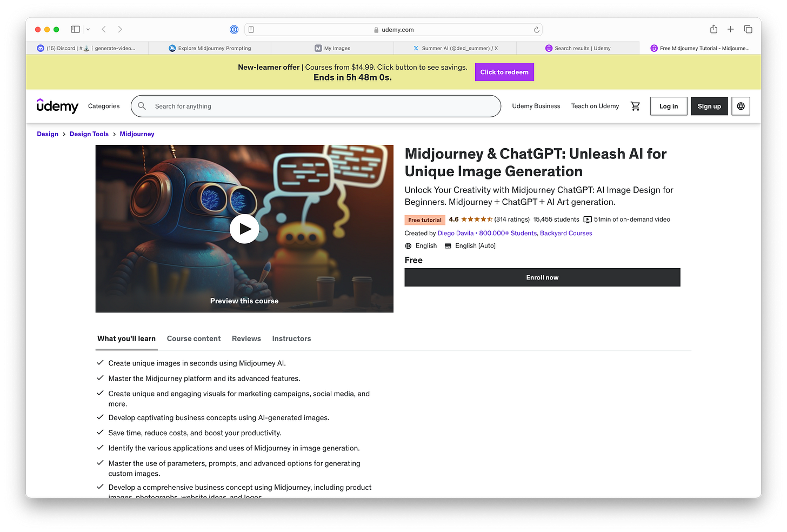Click 'Master the Midjourney platform' list item

(204, 378)
